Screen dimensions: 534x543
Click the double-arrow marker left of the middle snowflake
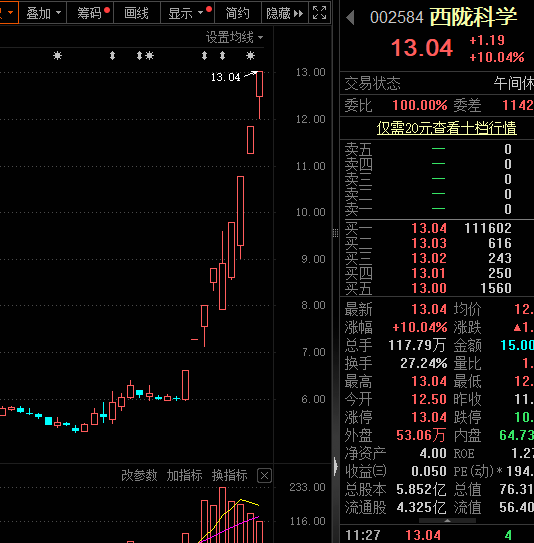(x=139, y=55)
